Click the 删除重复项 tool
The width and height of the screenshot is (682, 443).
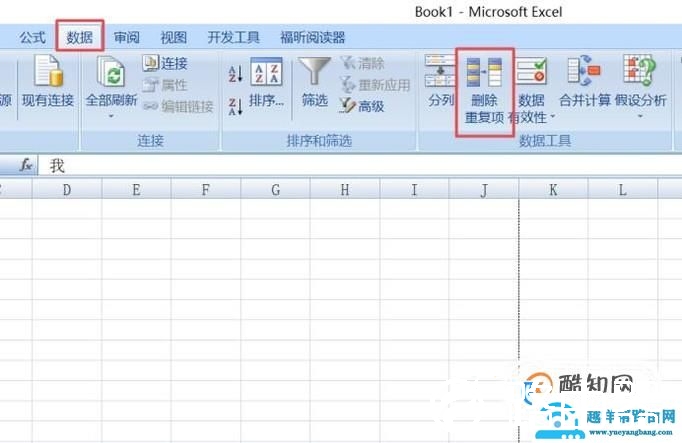click(x=485, y=92)
